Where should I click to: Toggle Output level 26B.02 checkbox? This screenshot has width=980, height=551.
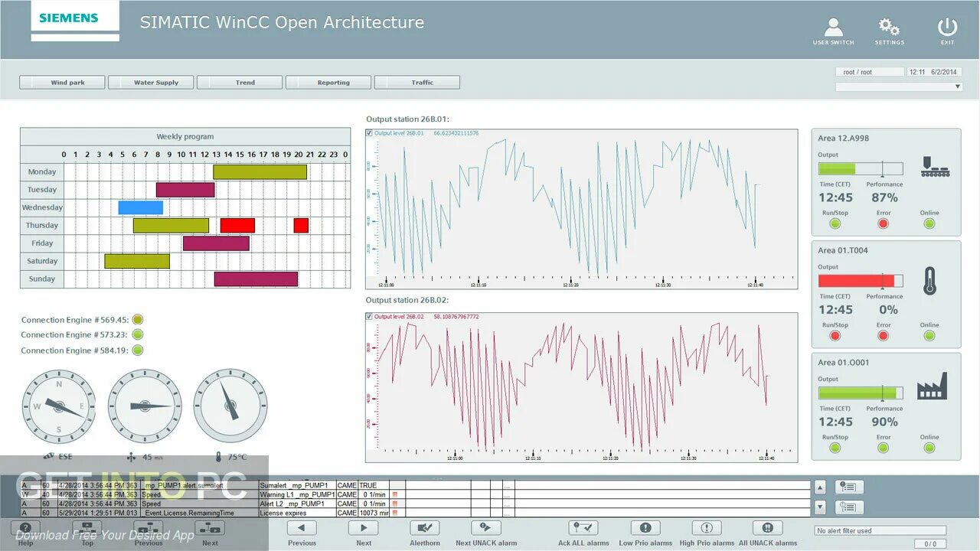click(370, 316)
